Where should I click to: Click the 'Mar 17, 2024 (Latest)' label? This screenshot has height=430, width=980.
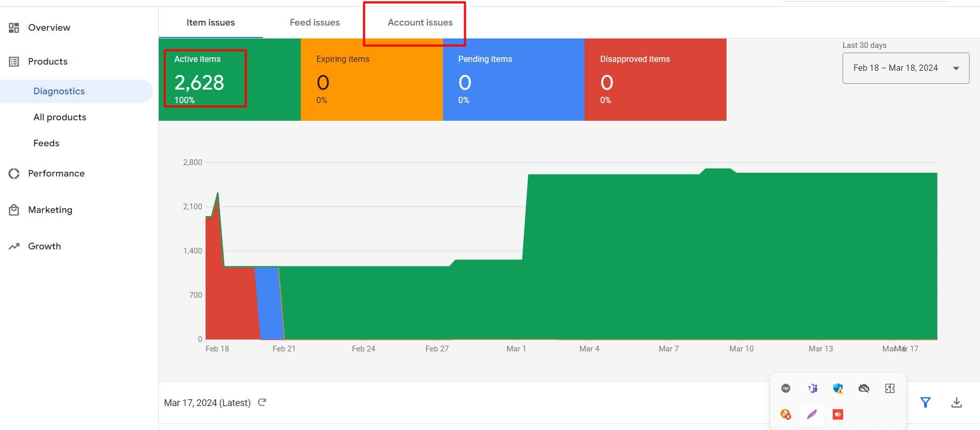click(x=207, y=402)
